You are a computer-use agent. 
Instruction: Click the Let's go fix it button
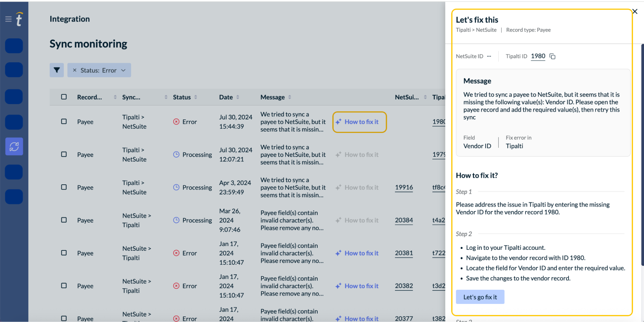480,297
